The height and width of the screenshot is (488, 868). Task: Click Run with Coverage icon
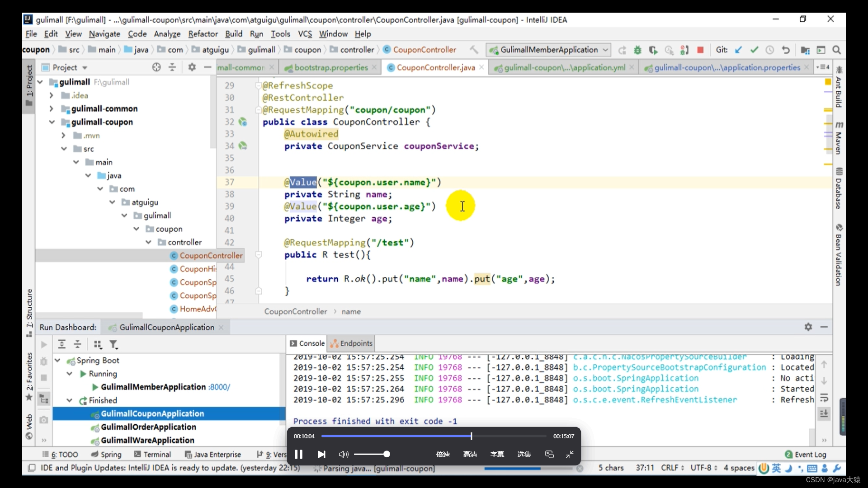pyautogui.click(x=653, y=50)
